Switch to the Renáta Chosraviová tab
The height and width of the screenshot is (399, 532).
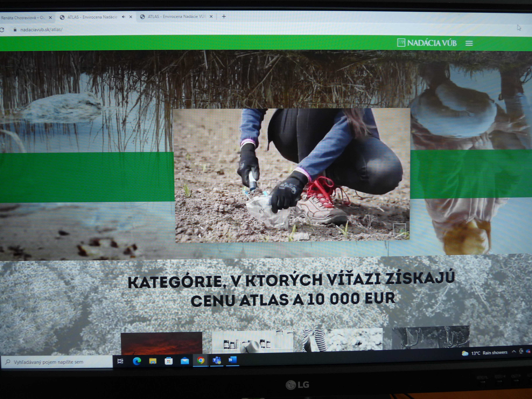coord(23,17)
